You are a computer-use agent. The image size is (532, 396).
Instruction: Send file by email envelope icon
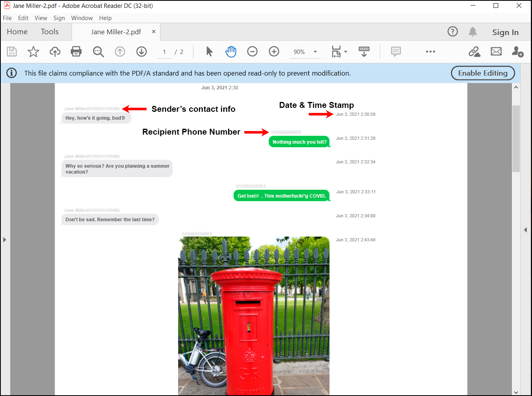click(x=496, y=52)
